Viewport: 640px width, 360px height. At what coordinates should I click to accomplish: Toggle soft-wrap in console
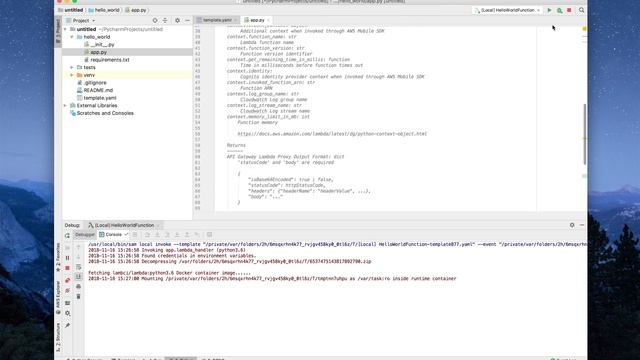point(78,267)
